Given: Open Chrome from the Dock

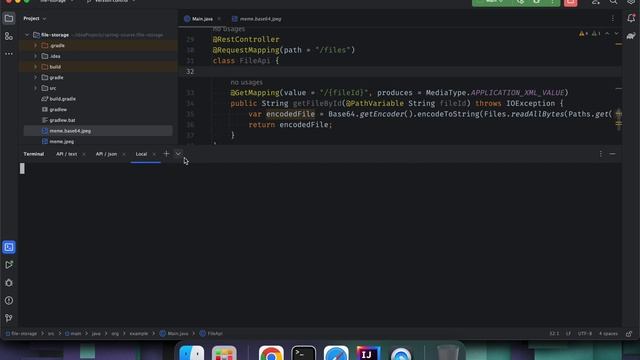Looking at the screenshot, I should 271,353.
